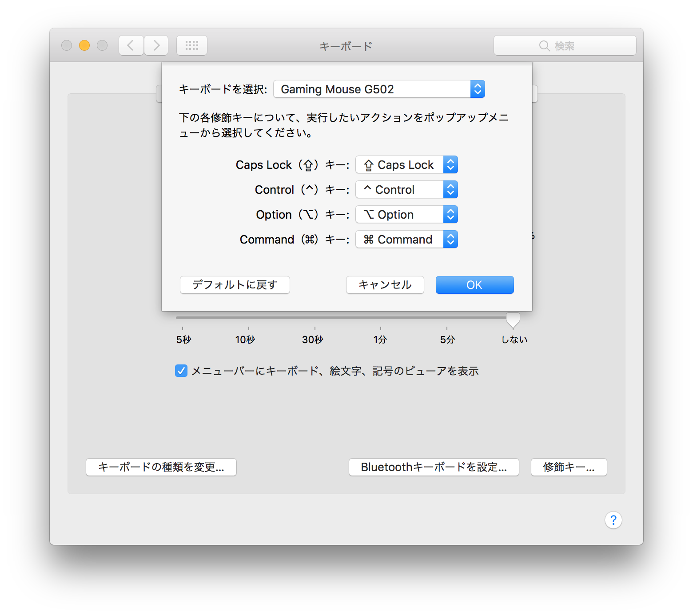Open the Command key action dropdown

click(x=406, y=240)
